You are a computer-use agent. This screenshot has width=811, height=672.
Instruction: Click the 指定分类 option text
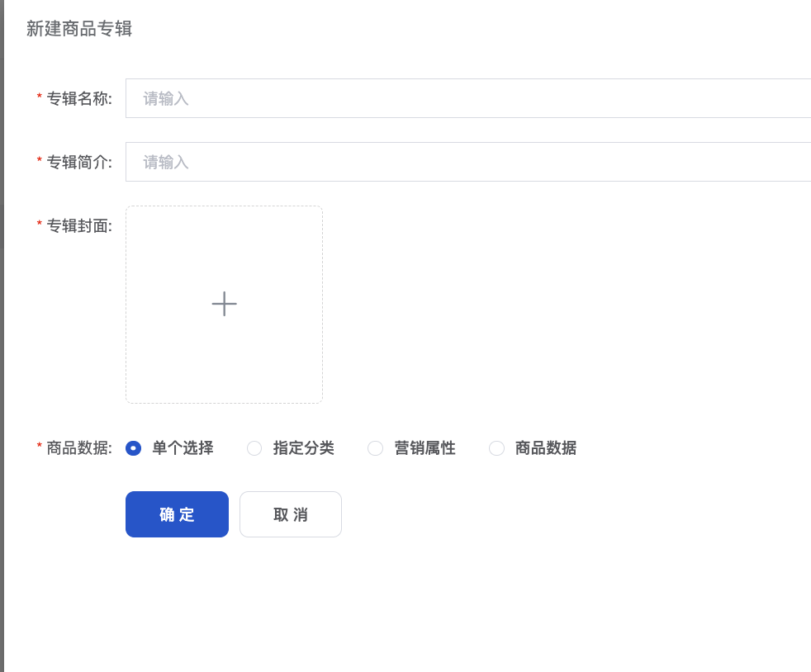coord(303,448)
